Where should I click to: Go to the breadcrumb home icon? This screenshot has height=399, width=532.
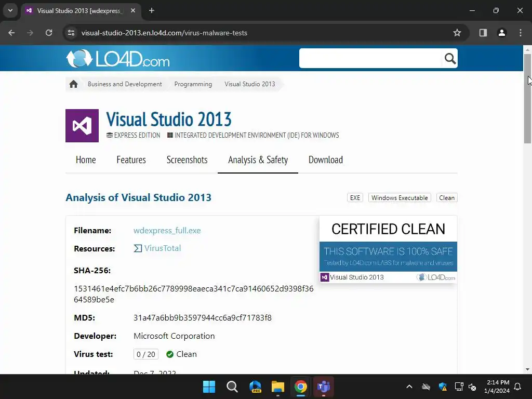(x=73, y=84)
